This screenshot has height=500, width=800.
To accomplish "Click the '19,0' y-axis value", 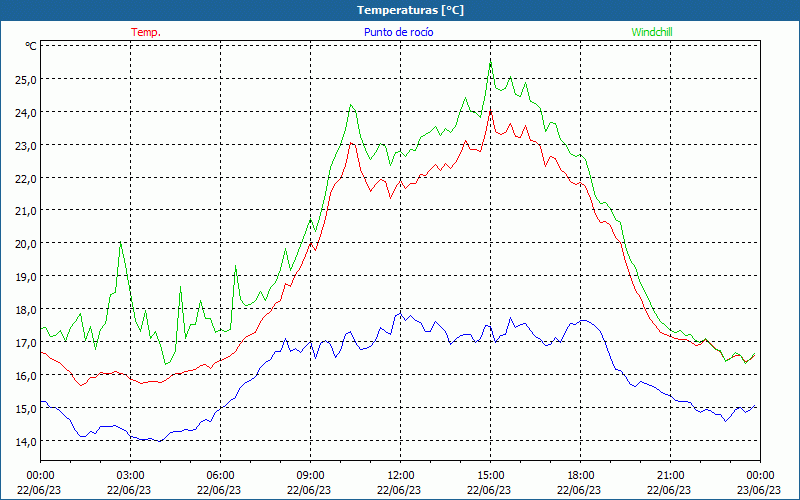I will 28,277.
